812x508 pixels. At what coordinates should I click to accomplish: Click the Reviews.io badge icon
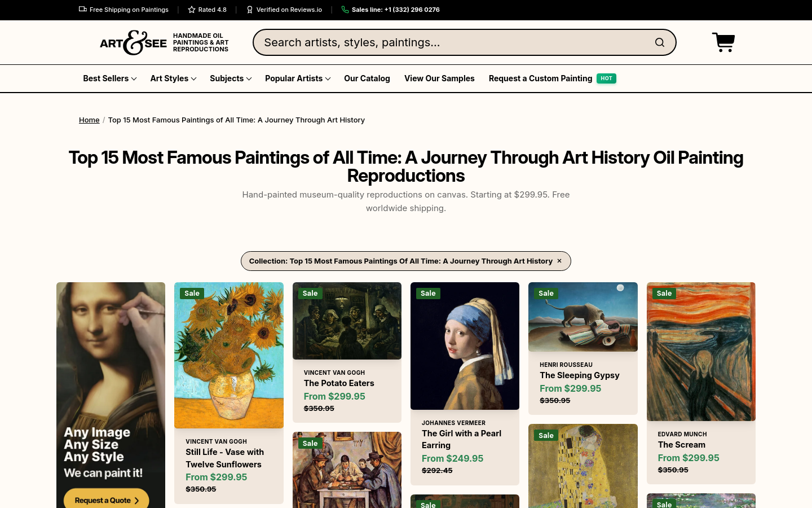250,10
